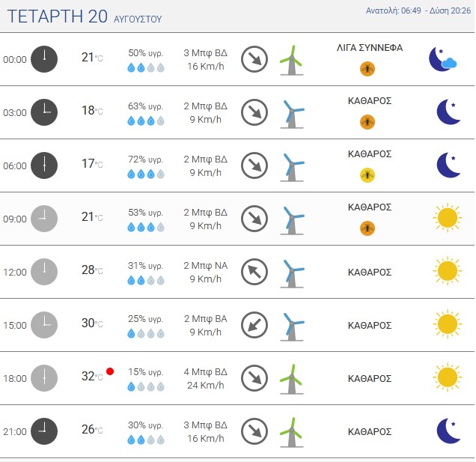Click the 4 Μπφ ΒΔ wind text
Image resolution: width=476 pixels, height=462 pixels.
206,372
